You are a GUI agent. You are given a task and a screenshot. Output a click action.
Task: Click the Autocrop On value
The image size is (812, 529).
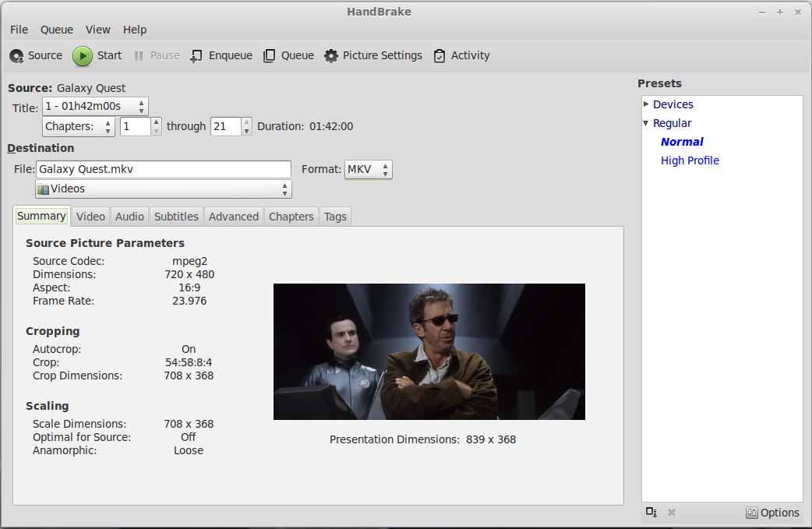189,349
